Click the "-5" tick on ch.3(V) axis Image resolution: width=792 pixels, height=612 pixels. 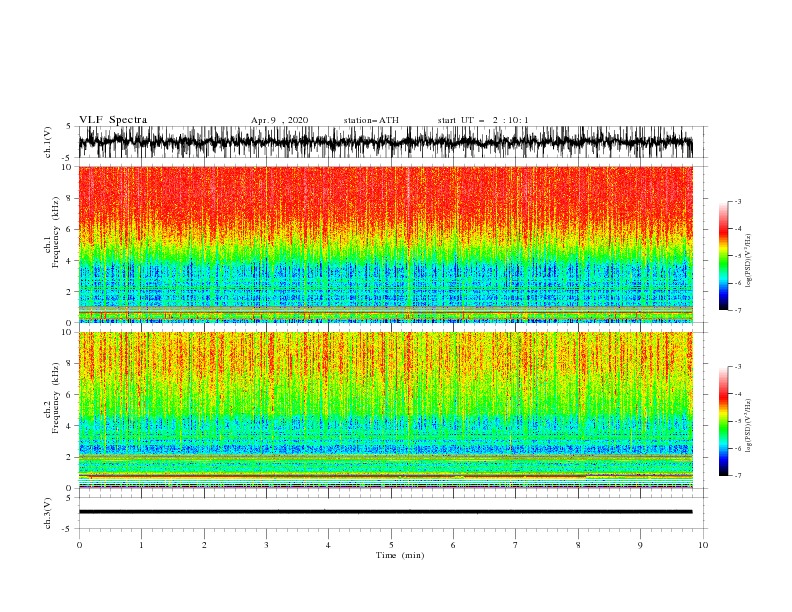(x=67, y=529)
